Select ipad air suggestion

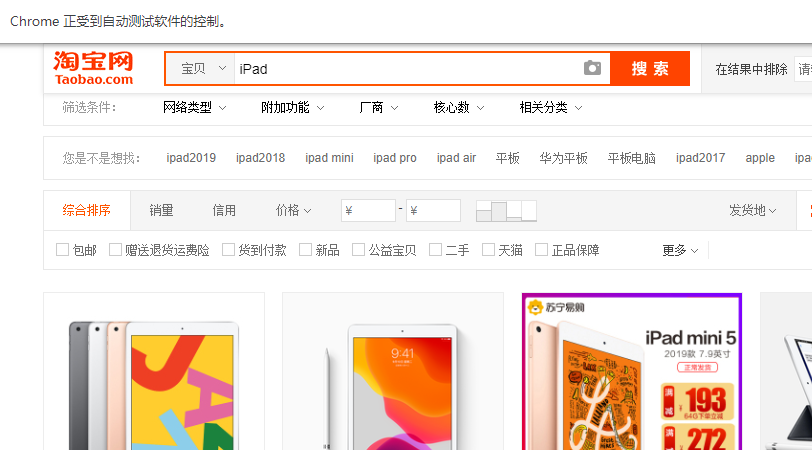456,158
